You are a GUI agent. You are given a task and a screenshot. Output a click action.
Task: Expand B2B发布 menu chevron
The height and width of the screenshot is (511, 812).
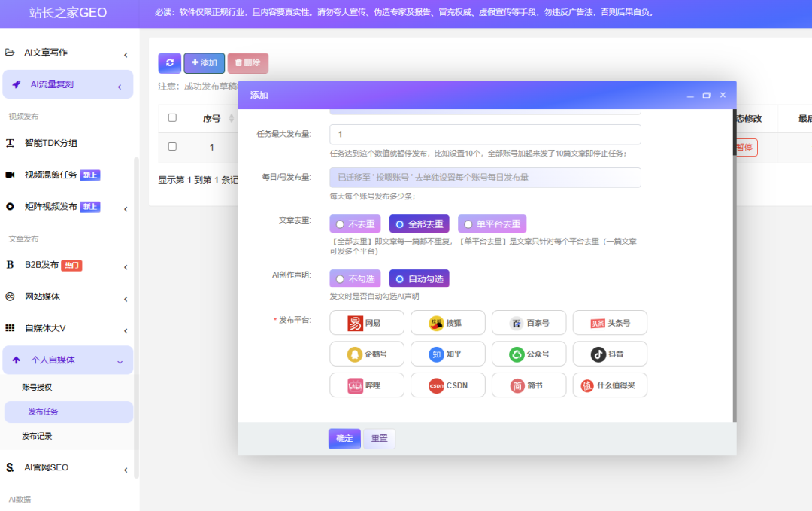(126, 267)
